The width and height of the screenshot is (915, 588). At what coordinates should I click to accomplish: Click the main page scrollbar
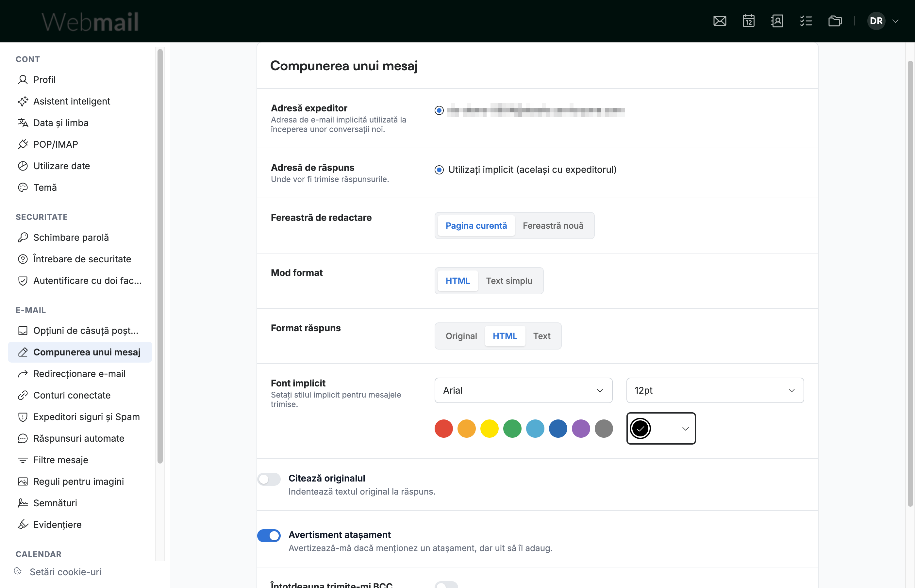[x=910, y=283]
